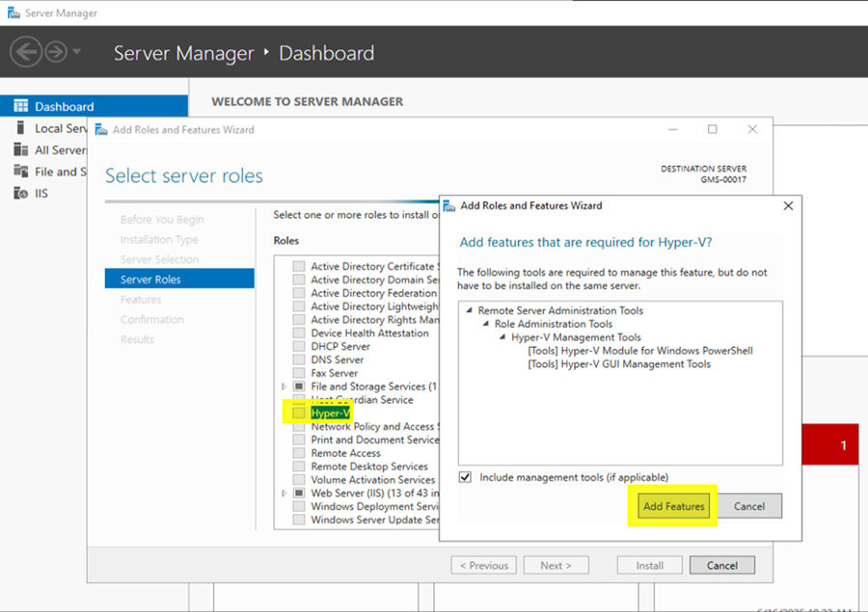Expand the Web Server (IIS) role
Screen dimensions: 868x612
284,492
